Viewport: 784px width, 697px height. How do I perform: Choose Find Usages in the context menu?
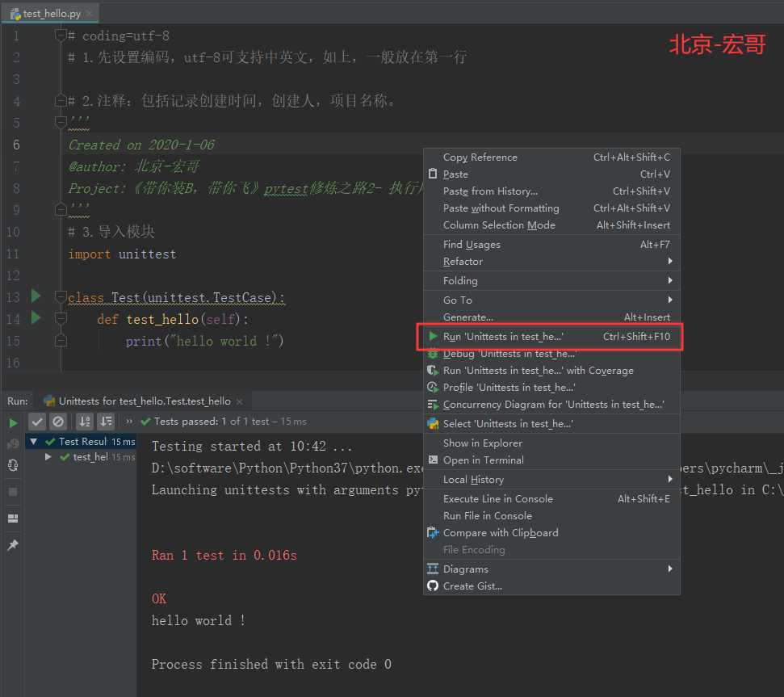(x=551, y=245)
